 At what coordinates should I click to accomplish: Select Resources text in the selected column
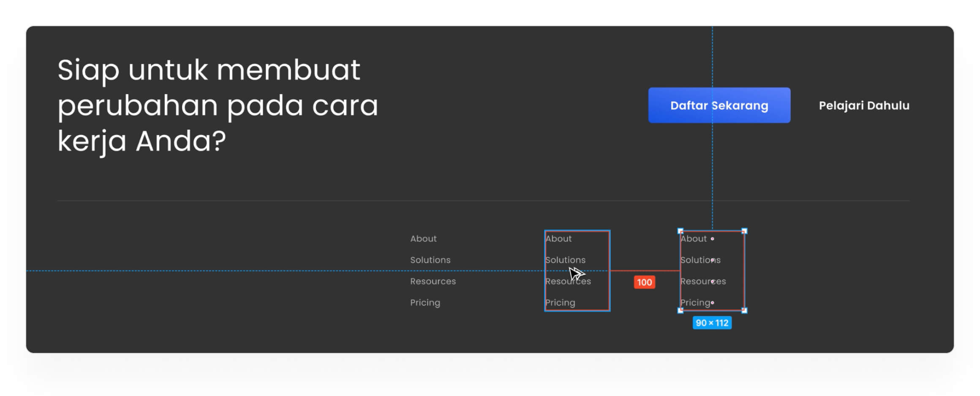pos(703,281)
